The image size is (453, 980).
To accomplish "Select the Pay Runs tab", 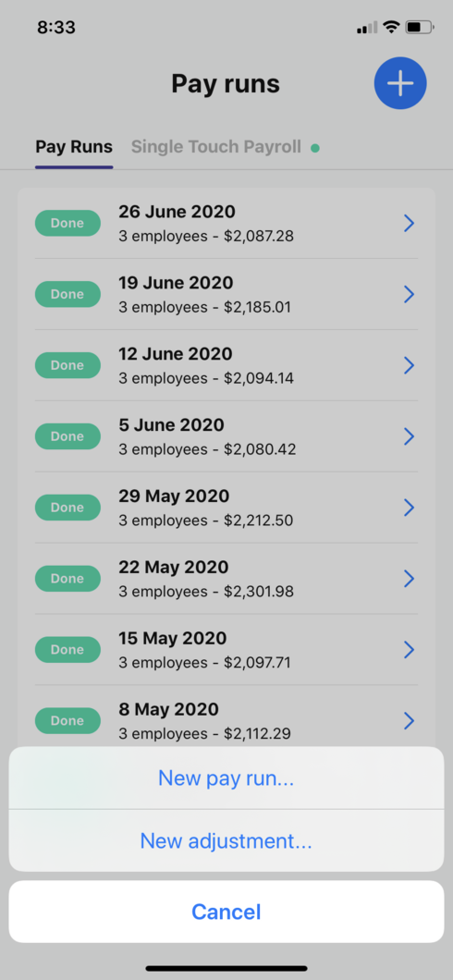I will point(74,147).
